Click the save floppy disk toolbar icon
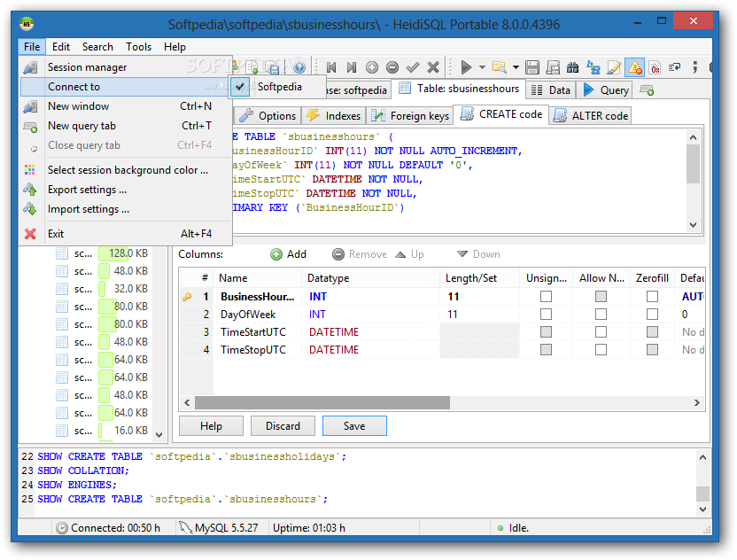 pos(532,67)
